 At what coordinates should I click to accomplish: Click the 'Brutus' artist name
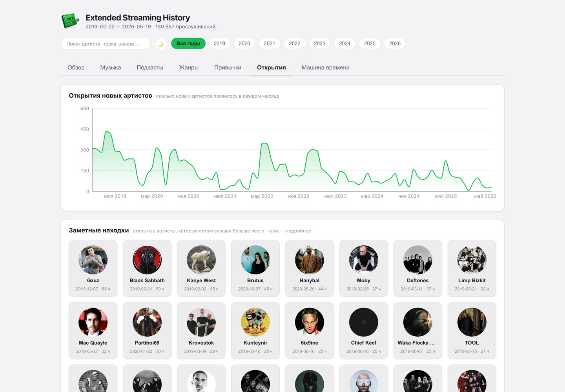point(255,281)
